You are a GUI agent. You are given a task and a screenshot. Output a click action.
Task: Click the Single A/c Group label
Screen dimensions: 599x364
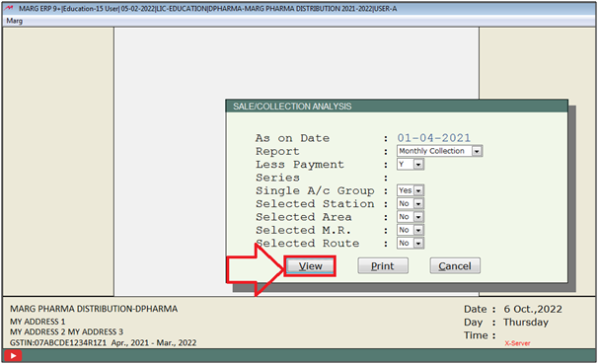click(315, 190)
